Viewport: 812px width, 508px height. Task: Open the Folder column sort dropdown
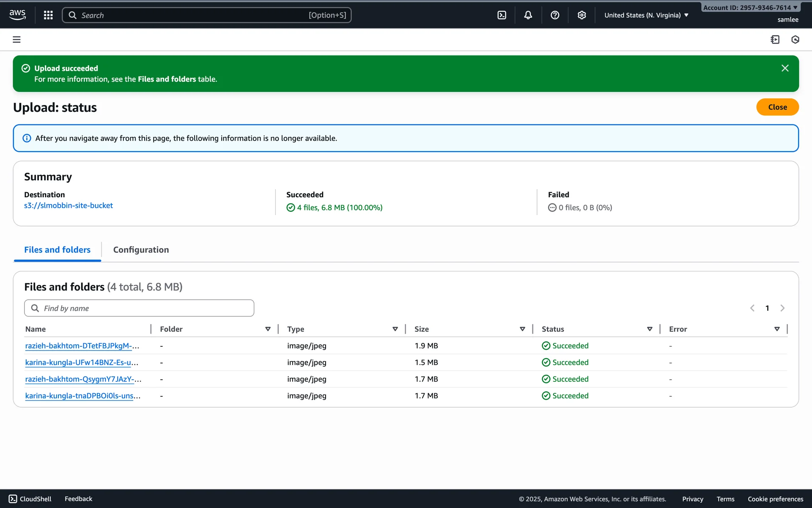click(x=268, y=329)
